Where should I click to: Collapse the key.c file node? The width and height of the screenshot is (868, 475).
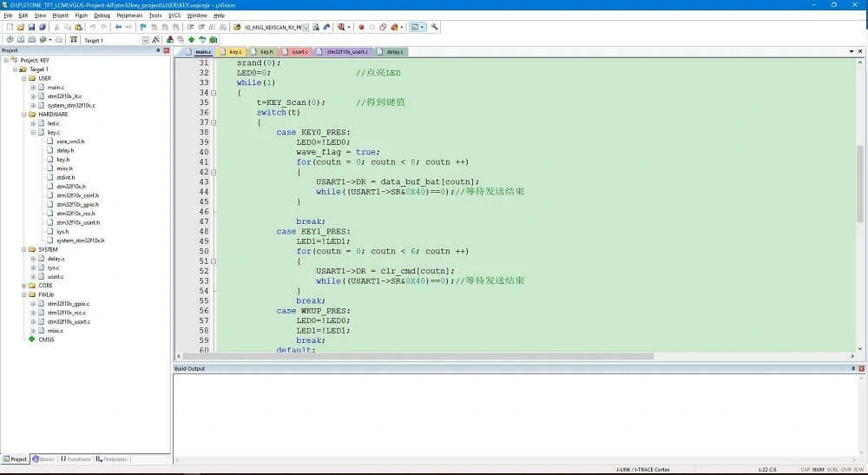[x=33, y=133]
